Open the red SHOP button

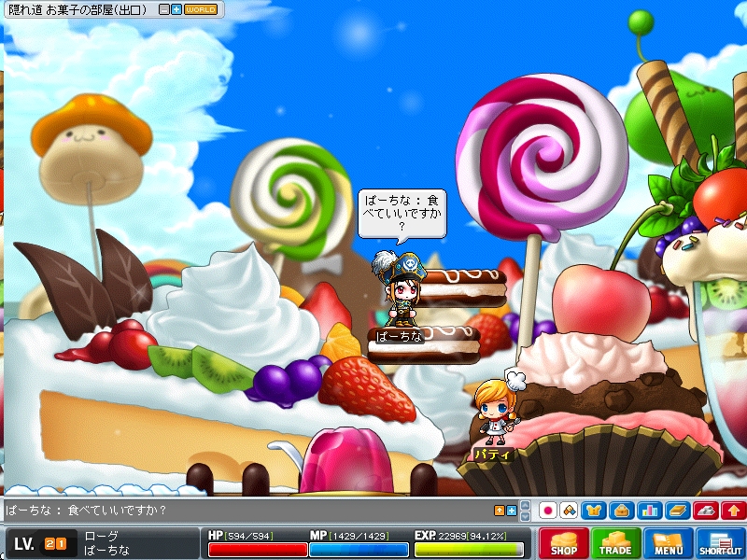click(564, 543)
